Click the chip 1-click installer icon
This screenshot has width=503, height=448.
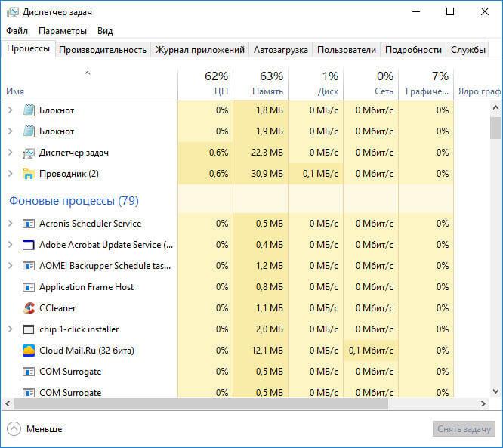pyautogui.click(x=29, y=329)
